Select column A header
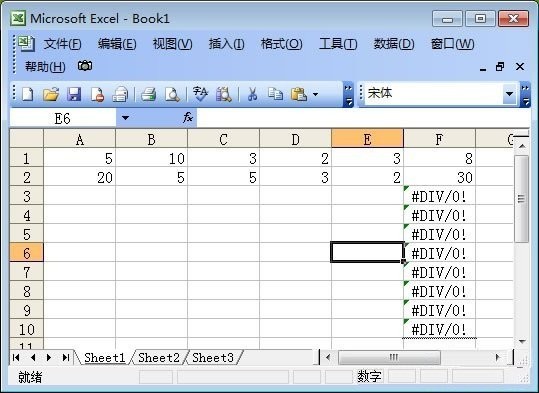Screen dimensions: 539x393 [x=79, y=139]
